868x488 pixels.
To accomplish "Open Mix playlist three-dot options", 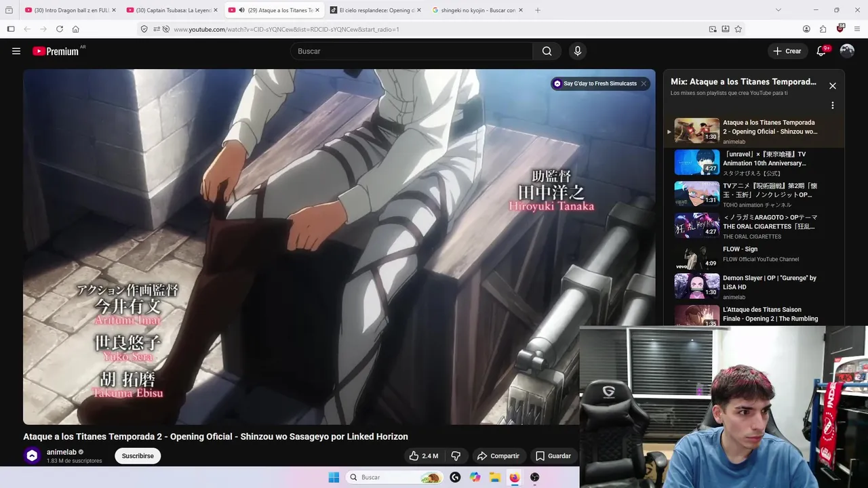I will point(833,106).
